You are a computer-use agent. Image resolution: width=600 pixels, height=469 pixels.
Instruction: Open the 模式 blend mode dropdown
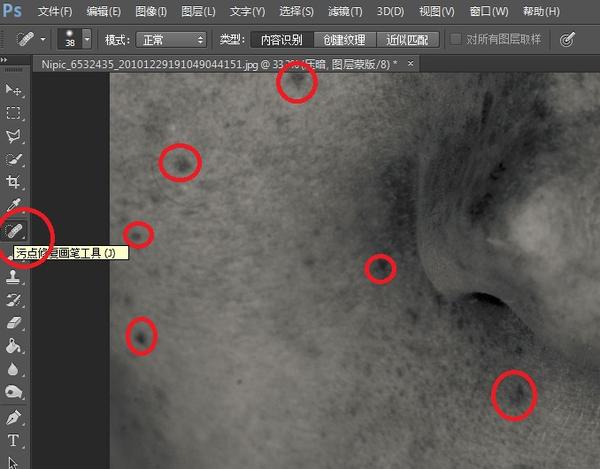pos(171,40)
